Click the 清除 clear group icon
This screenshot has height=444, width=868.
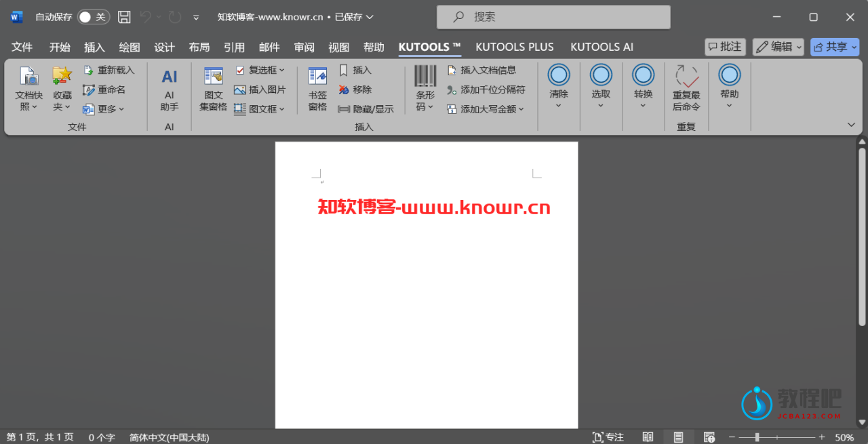coord(559,75)
